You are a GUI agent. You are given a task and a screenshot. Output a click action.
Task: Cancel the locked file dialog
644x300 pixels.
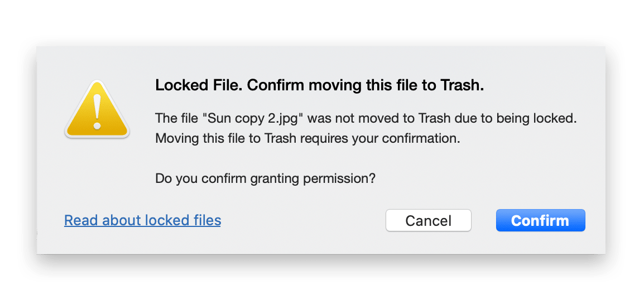click(x=429, y=220)
